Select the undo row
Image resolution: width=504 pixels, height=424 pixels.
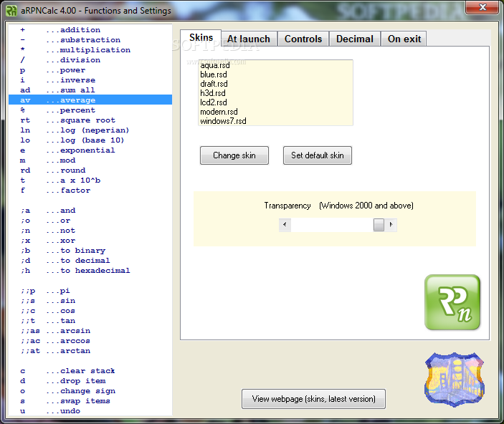90,411
